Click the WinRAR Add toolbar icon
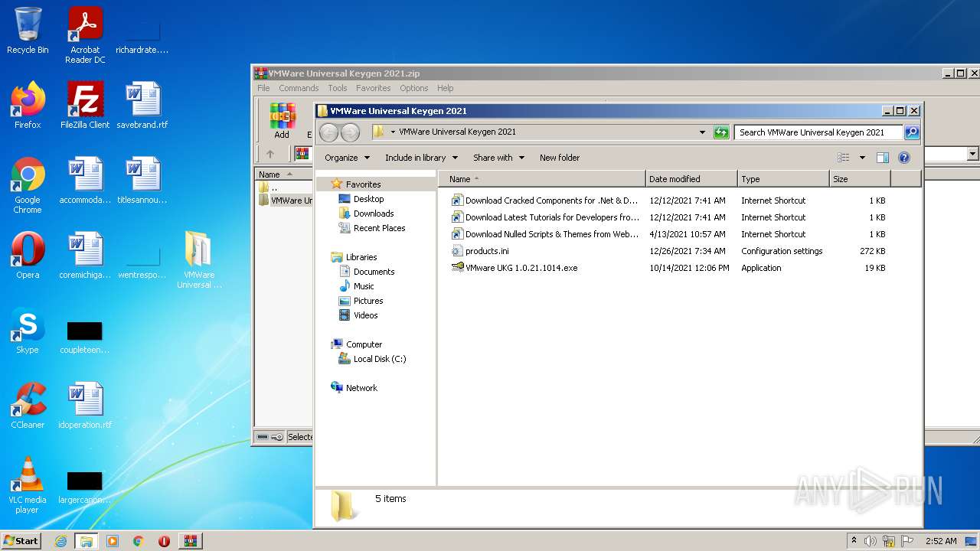The image size is (980, 551). coord(282,121)
